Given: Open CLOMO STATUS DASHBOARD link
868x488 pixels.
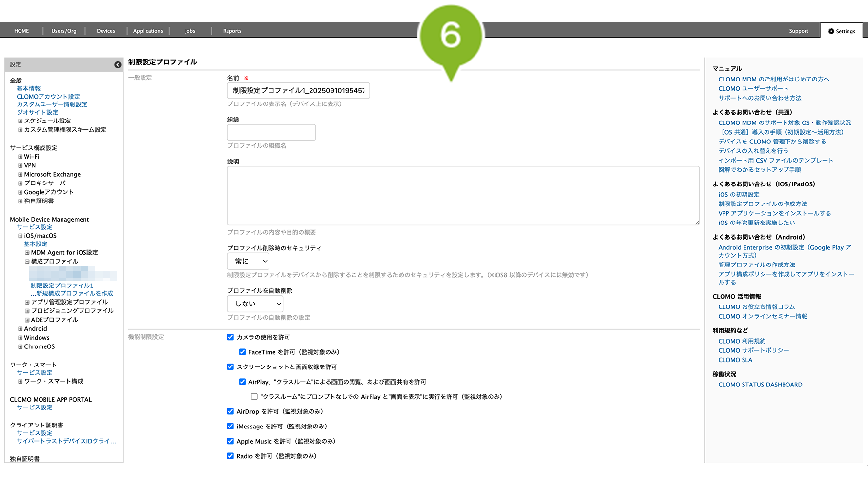Looking at the screenshot, I should [x=760, y=385].
